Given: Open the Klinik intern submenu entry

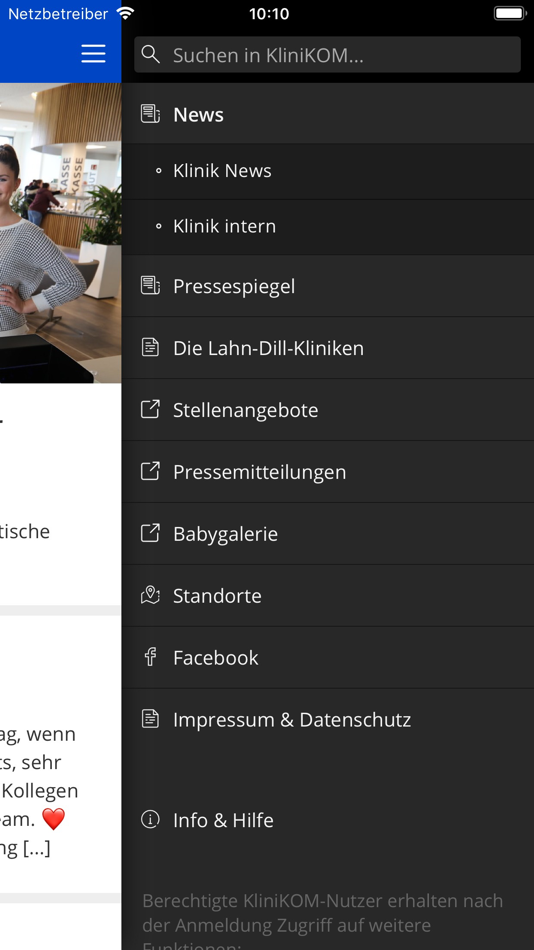Looking at the screenshot, I should 327,227.
